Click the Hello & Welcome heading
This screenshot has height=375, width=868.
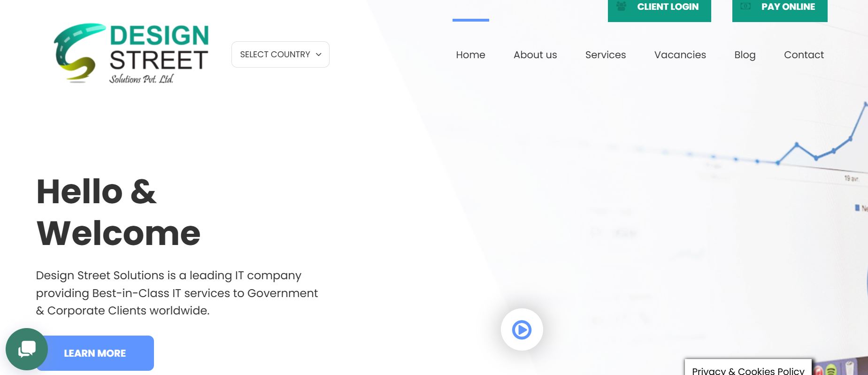tap(118, 212)
